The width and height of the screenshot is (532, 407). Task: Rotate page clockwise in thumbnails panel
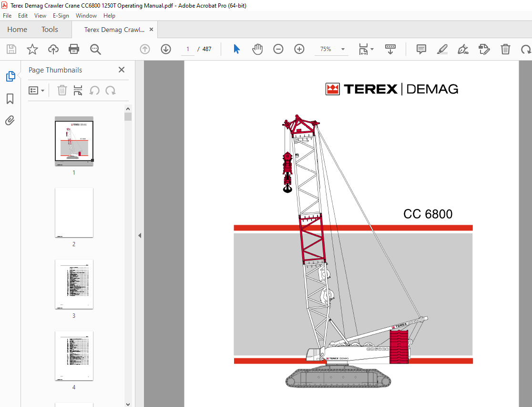(111, 90)
